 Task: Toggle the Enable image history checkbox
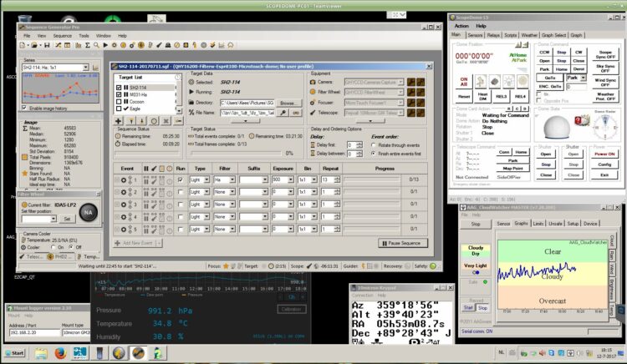[x=24, y=109]
